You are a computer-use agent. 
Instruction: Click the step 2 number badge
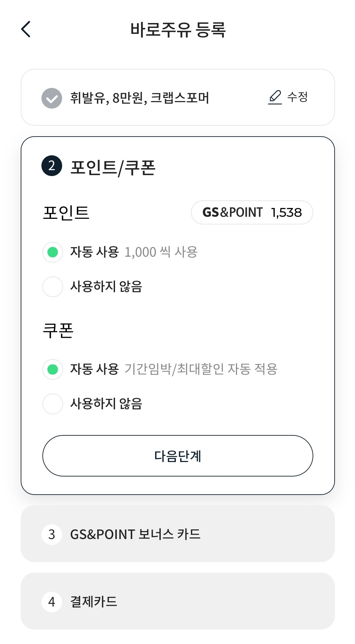[52, 166]
